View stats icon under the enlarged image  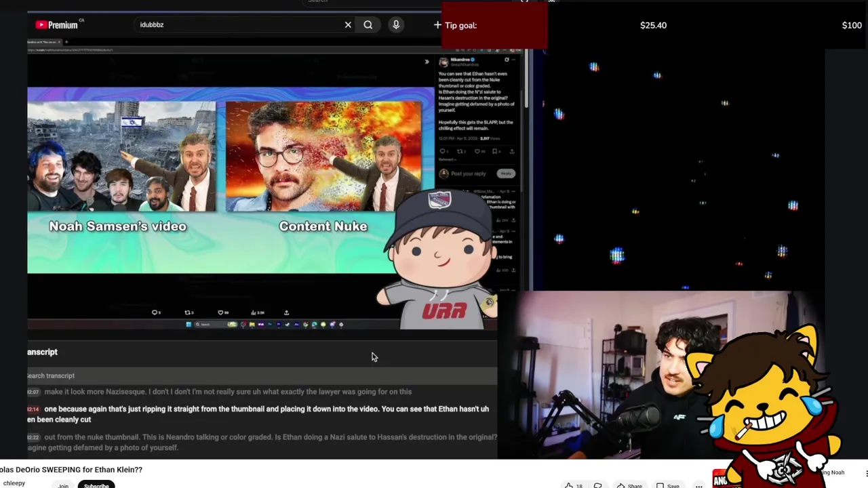click(x=253, y=312)
